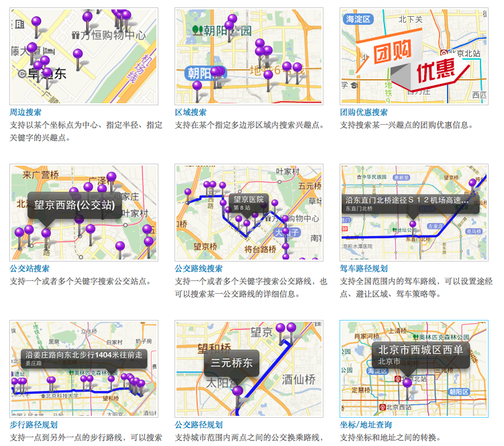Click the 望京西路(公交站) callout bubble
The height and width of the screenshot is (446, 504).
pos(74,206)
